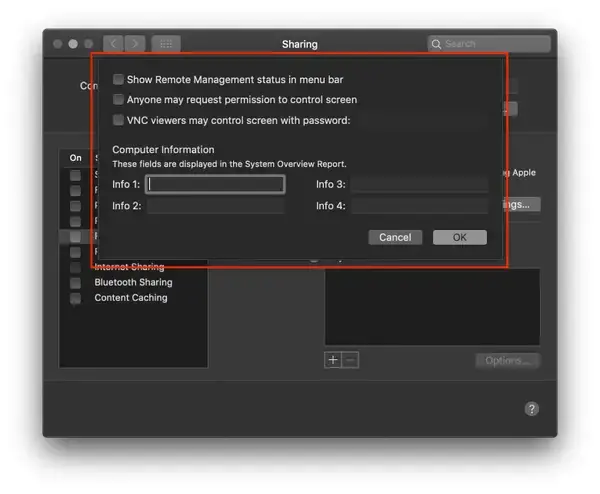The width and height of the screenshot is (600, 494).
Task: Confirm the sheet with OK
Action: [460, 237]
